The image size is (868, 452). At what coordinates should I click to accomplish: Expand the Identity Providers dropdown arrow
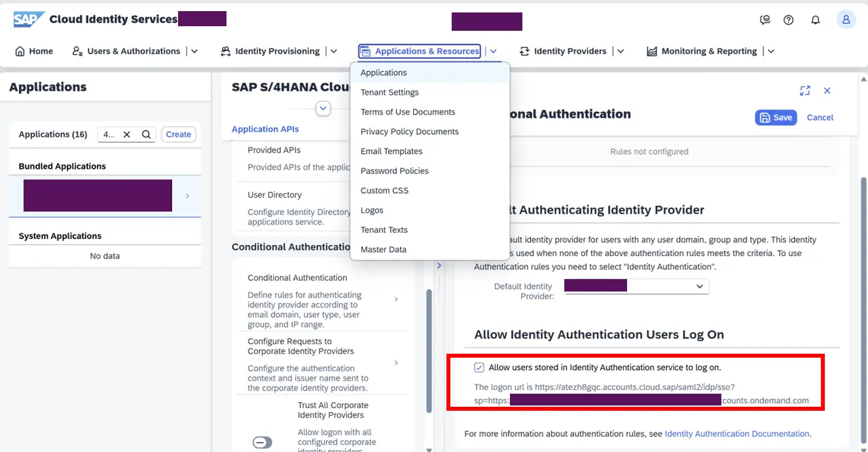[621, 51]
